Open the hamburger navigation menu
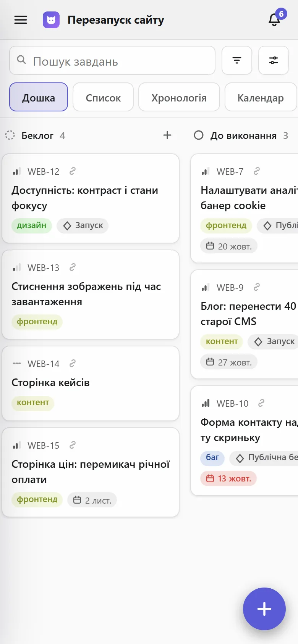This screenshot has width=298, height=644. (21, 20)
